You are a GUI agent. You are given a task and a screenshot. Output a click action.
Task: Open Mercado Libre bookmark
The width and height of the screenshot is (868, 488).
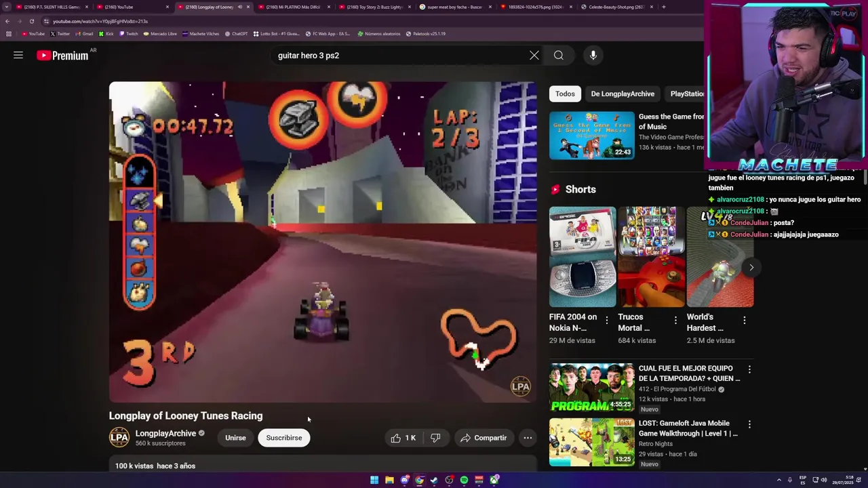pos(160,33)
